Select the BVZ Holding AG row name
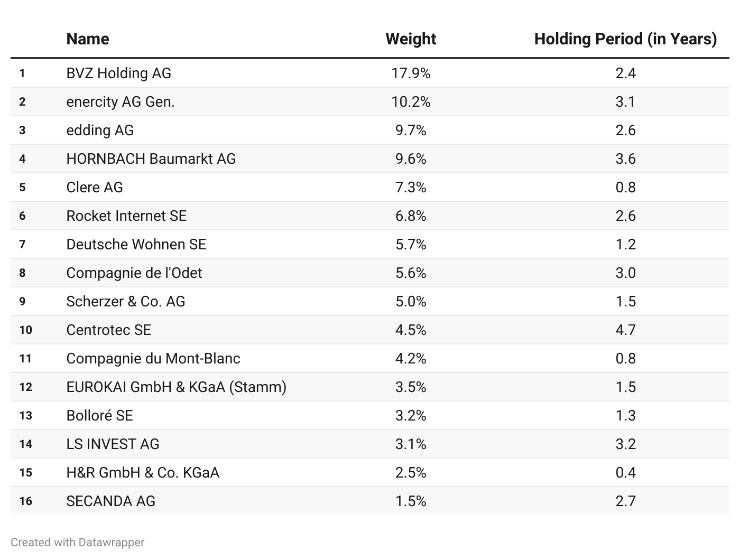The image size is (740, 560). [x=119, y=73]
